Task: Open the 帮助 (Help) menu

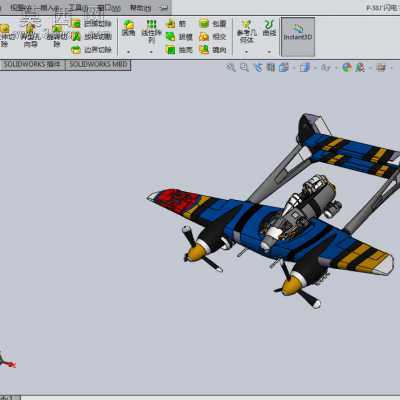Action: [140, 8]
